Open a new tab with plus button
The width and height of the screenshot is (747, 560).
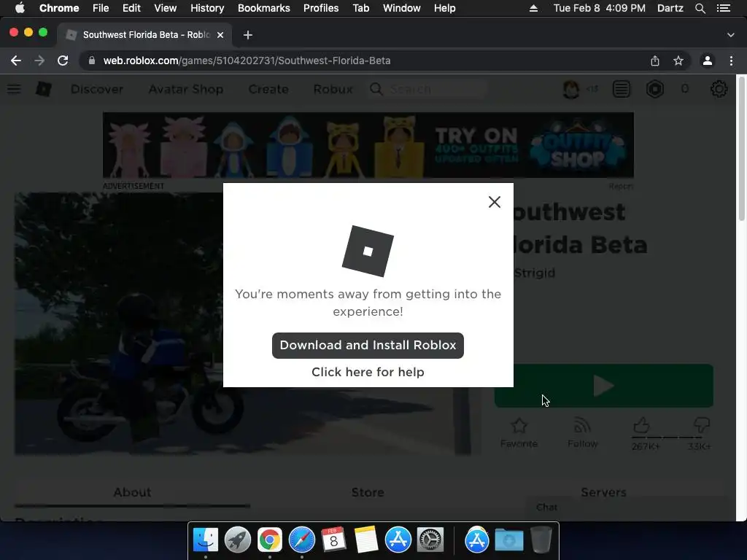pos(248,35)
